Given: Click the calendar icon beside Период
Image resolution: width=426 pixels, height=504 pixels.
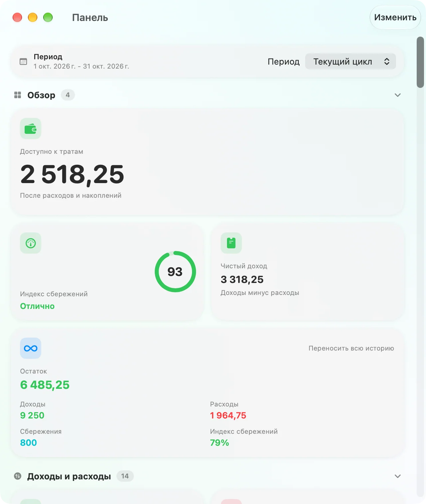Looking at the screenshot, I should [23, 62].
